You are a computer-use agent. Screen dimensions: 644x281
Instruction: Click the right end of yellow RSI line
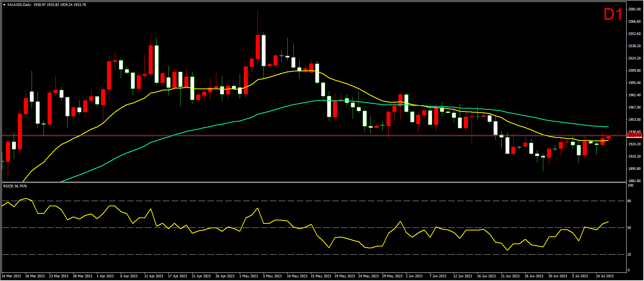pyautogui.click(x=608, y=222)
